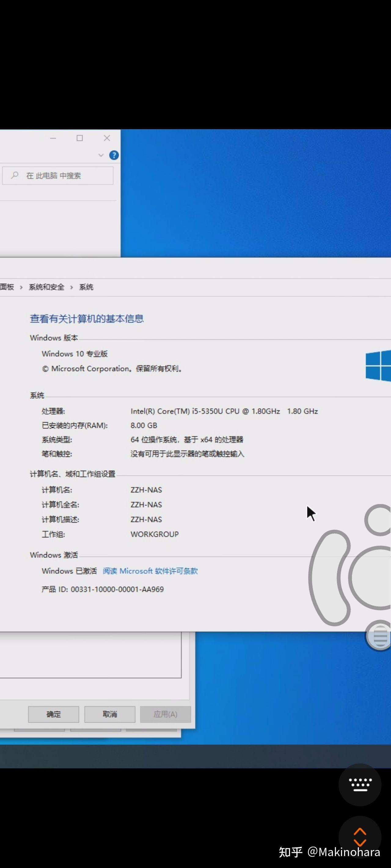The image size is (391, 868).
Task: Select the ZZH-NAS value beside 计算机全名
Action: point(146,505)
